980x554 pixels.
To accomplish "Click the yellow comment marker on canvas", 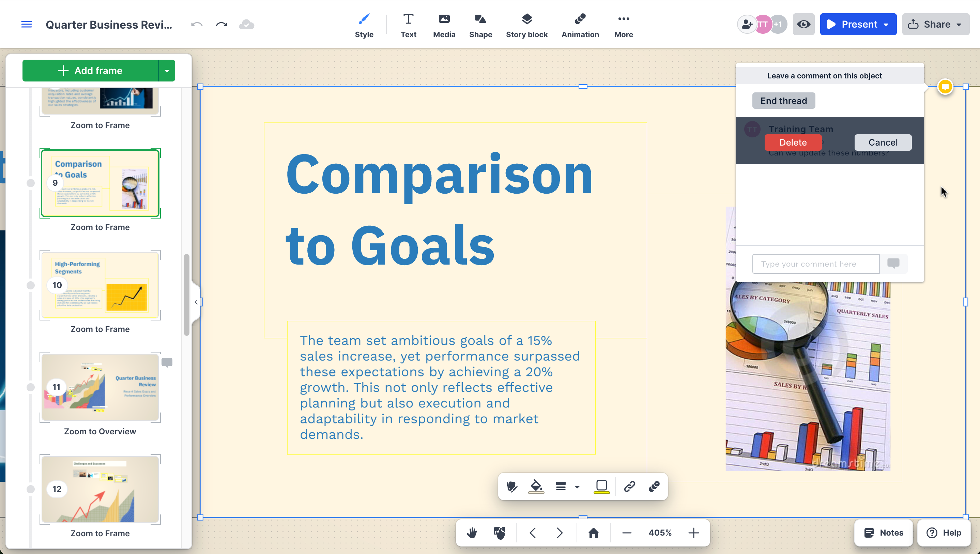I will click(945, 87).
